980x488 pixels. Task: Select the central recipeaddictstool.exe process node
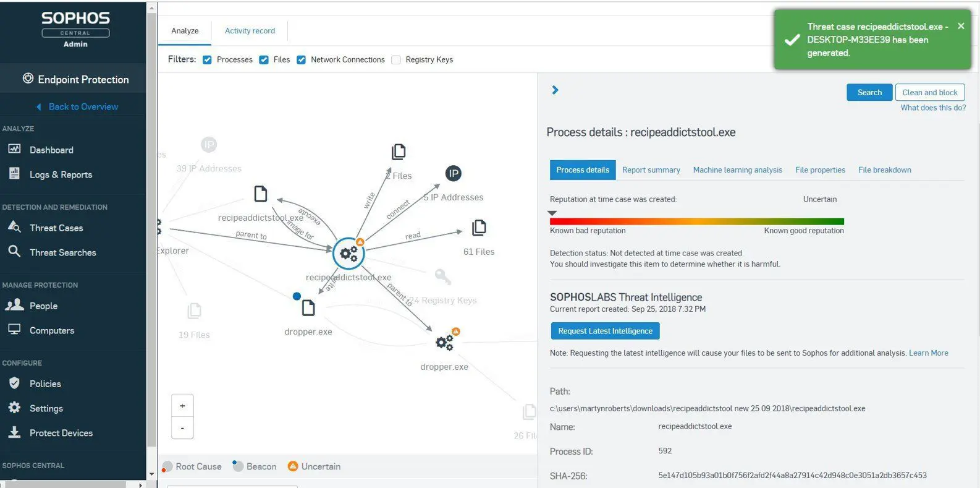pyautogui.click(x=348, y=253)
